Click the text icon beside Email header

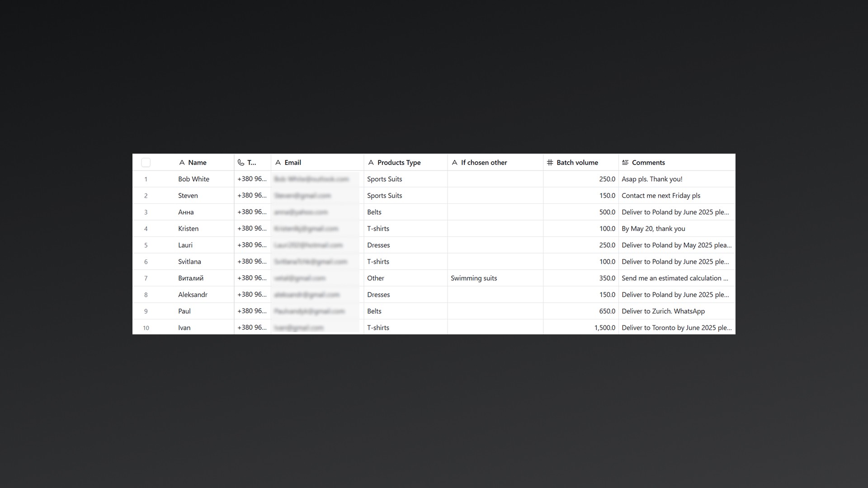(x=278, y=163)
